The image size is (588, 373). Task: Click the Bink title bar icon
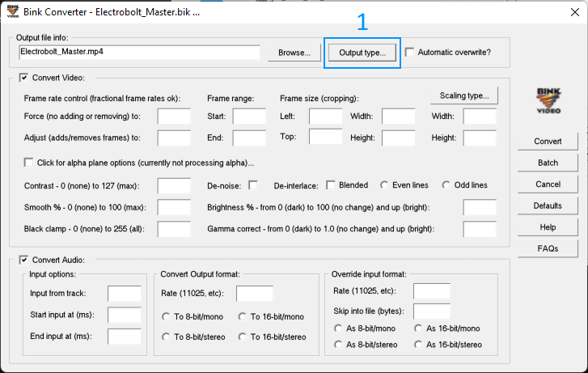click(x=11, y=12)
